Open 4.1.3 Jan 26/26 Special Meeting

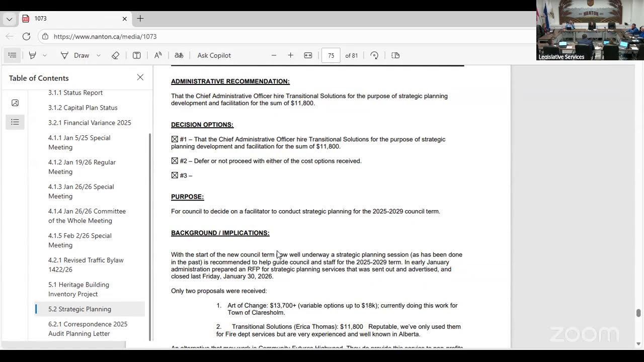click(81, 192)
